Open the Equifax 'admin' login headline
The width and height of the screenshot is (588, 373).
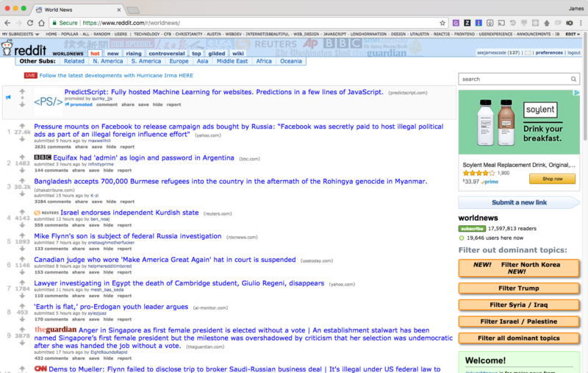click(x=143, y=158)
